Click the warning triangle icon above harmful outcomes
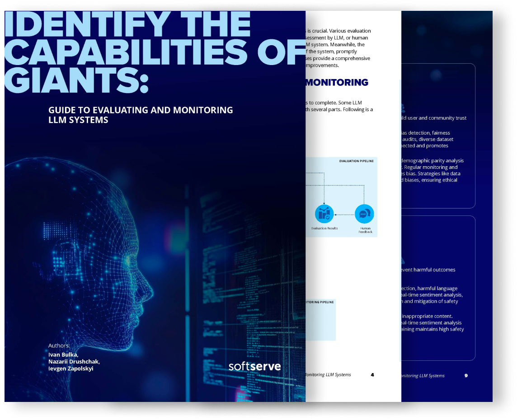Image resolution: width=517 pixels, height=420 pixels. coord(402,260)
